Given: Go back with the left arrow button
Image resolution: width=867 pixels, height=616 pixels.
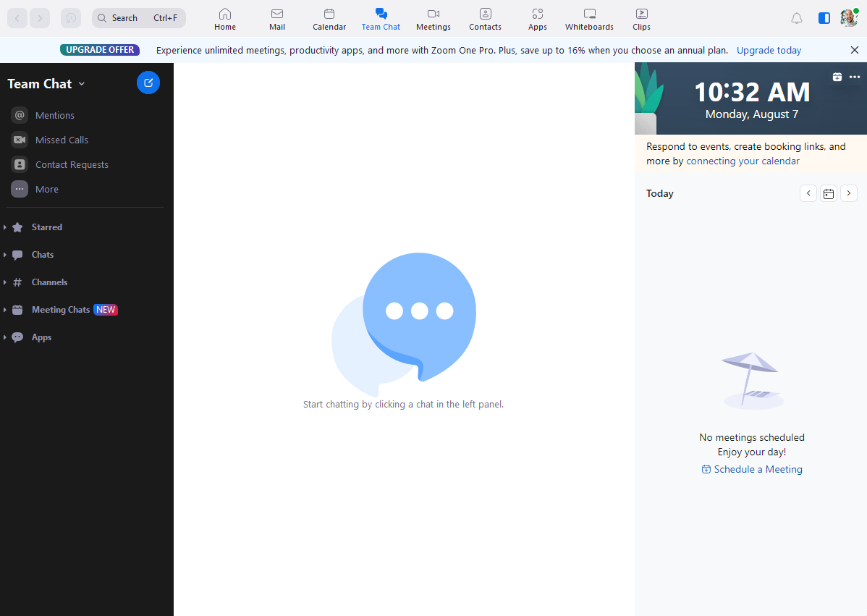Looking at the screenshot, I should point(17,18).
